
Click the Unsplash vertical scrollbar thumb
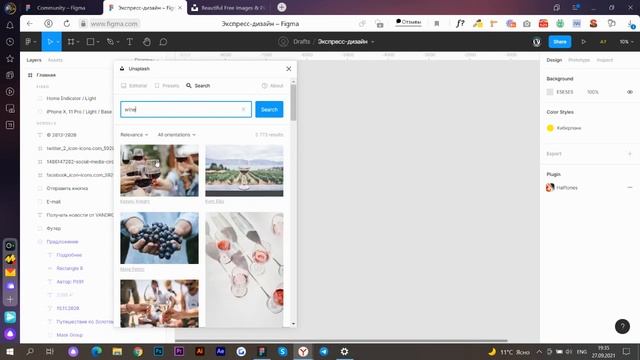tap(293, 102)
